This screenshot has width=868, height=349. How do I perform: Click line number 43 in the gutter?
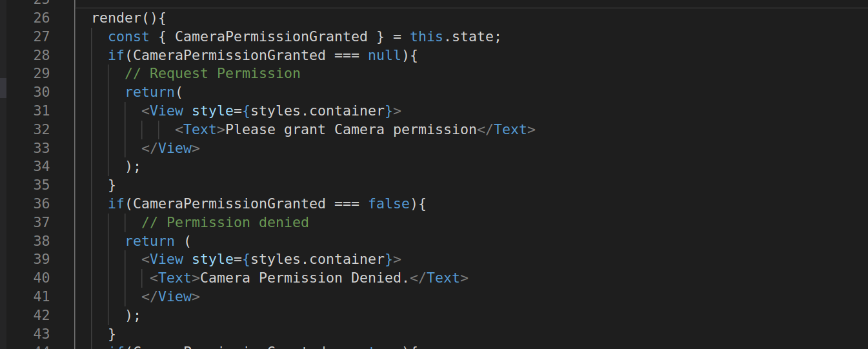point(41,334)
